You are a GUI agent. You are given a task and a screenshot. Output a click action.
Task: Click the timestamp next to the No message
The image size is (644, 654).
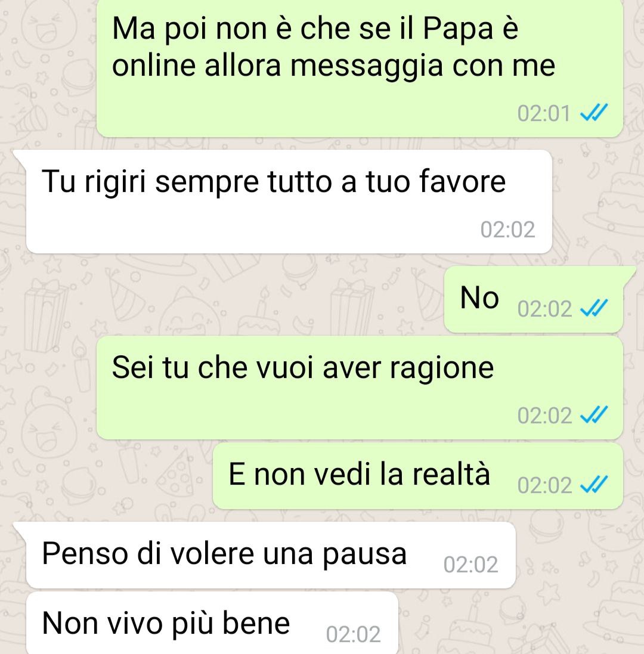click(x=545, y=309)
